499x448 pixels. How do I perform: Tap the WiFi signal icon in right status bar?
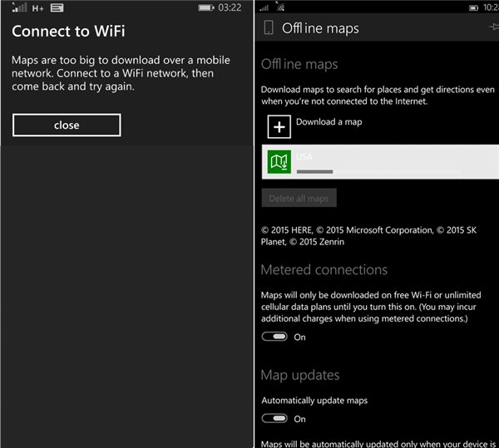[280, 7]
